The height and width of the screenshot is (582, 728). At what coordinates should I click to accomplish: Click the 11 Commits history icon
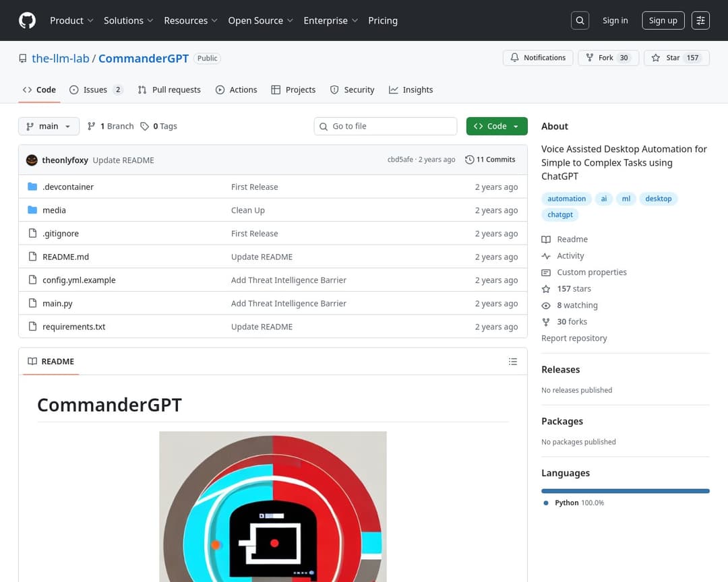470,160
